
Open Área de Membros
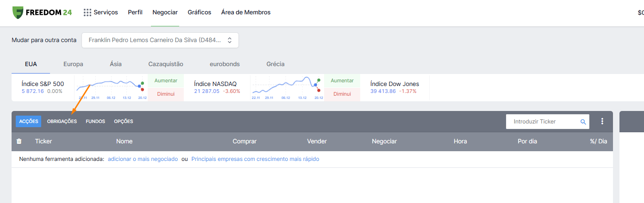246,12
